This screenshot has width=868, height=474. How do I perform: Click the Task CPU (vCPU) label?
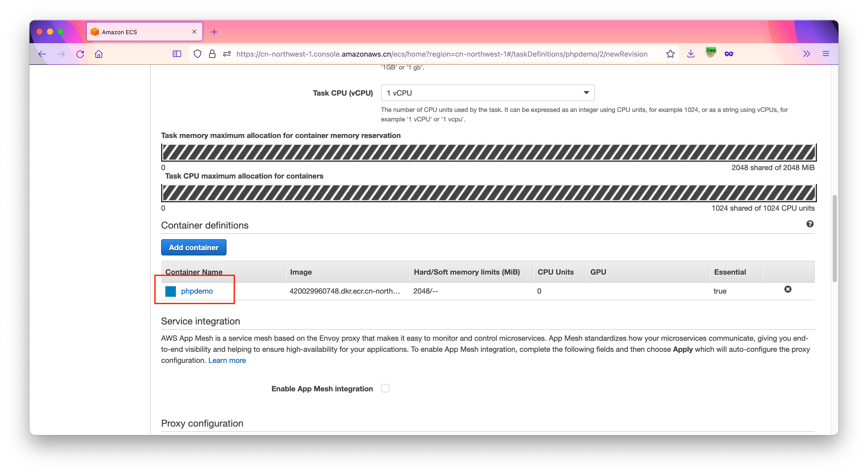(343, 93)
